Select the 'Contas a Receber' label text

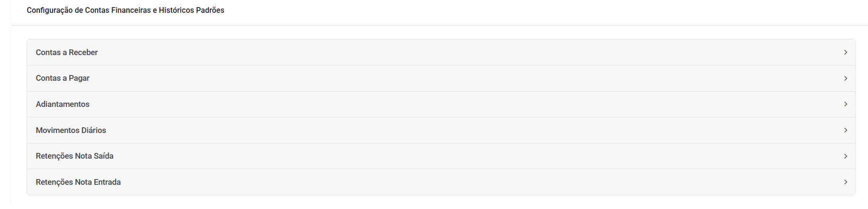[x=66, y=52]
